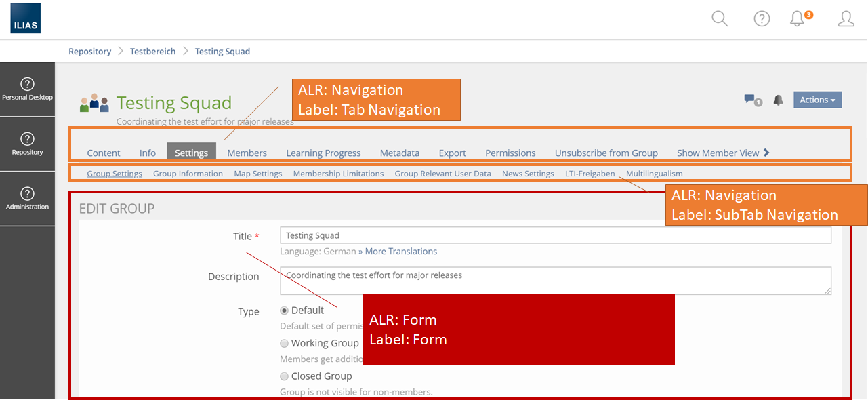This screenshot has width=868, height=400.
Task: Open Administration in the left sidebar
Action: pos(27,199)
